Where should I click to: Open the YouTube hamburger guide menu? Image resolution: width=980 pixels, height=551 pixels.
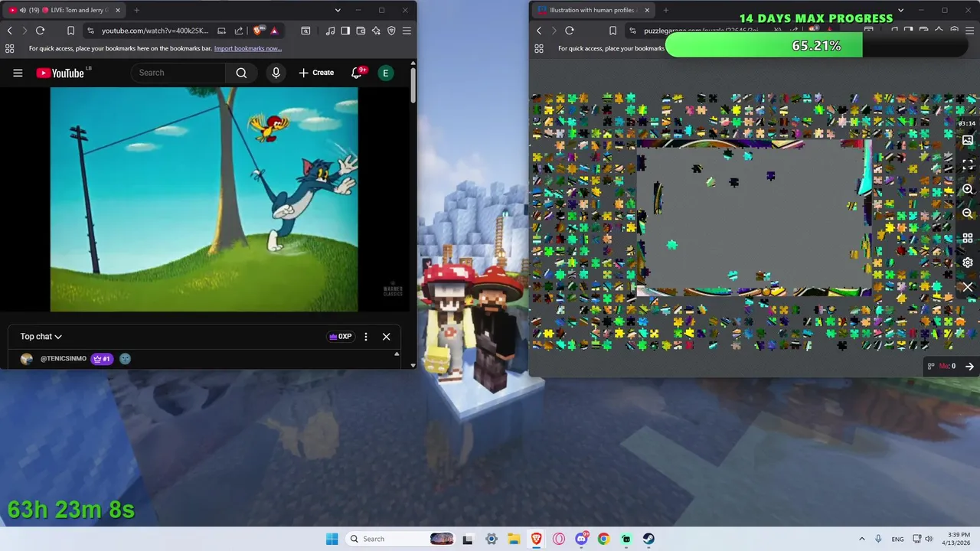(18, 73)
